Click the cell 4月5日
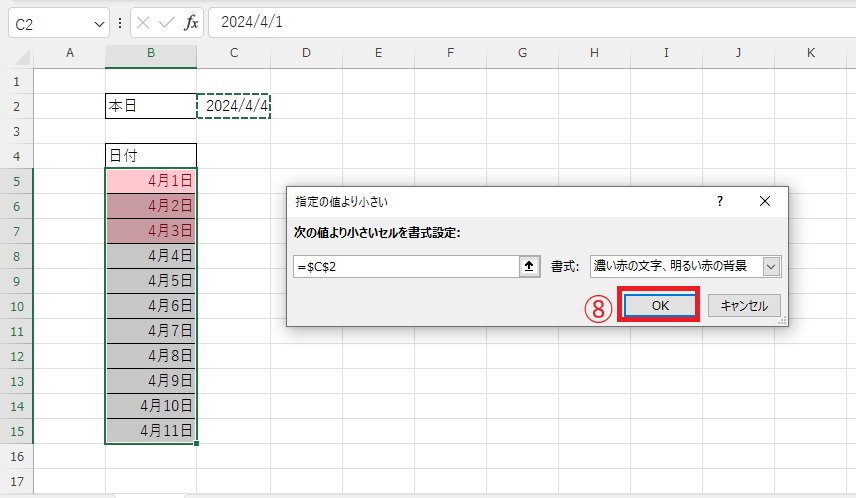The width and height of the screenshot is (856, 498). tap(151, 281)
